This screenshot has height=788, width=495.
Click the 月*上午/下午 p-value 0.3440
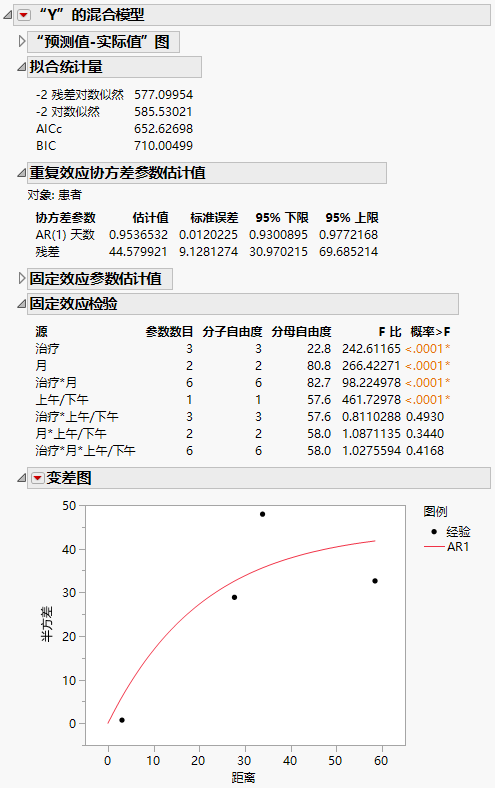click(425, 434)
